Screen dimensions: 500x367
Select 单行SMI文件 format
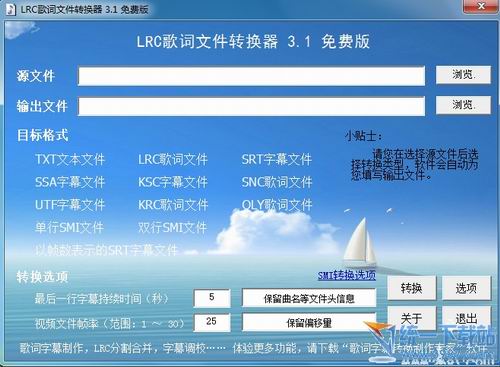coord(69,228)
